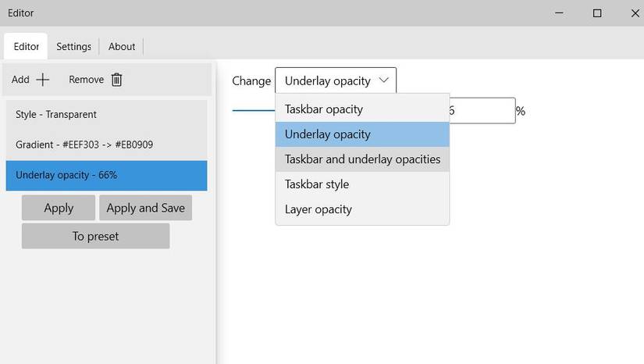Maximize the Editor window
This screenshot has width=644, height=364.
pyautogui.click(x=597, y=13)
